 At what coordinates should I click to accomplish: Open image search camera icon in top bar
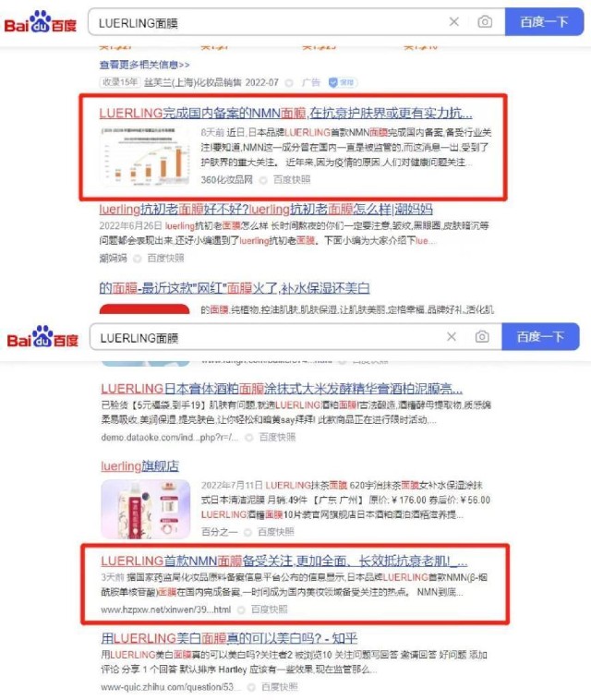pos(485,22)
